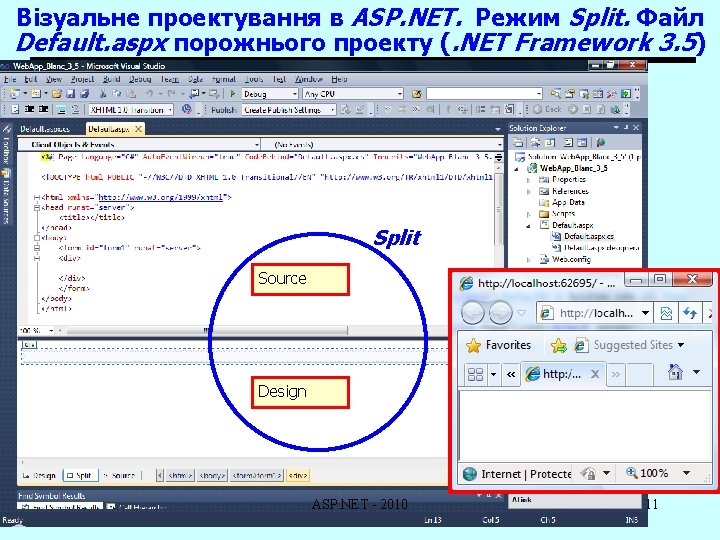Click the IE protected mode lock icon

point(588,473)
